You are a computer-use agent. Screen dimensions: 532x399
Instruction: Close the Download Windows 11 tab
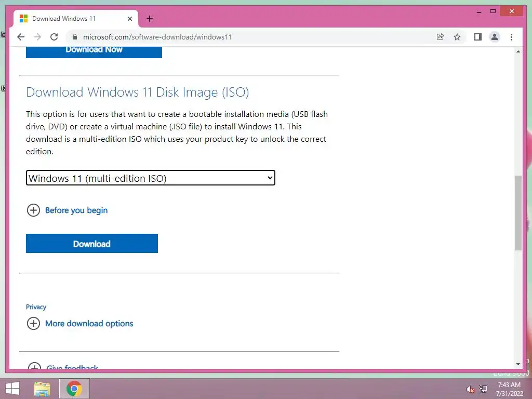(129, 19)
